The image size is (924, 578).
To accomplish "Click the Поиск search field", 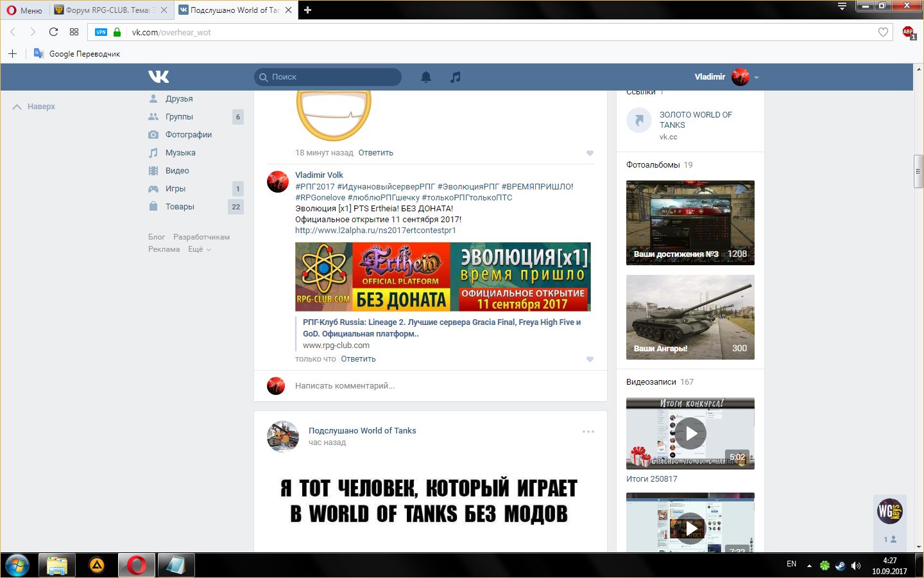I will click(x=328, y=77).
